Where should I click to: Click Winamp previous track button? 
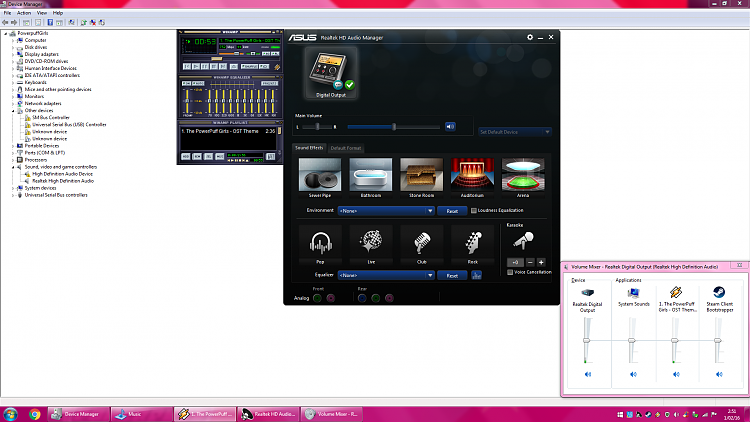[x=187, y=66]
